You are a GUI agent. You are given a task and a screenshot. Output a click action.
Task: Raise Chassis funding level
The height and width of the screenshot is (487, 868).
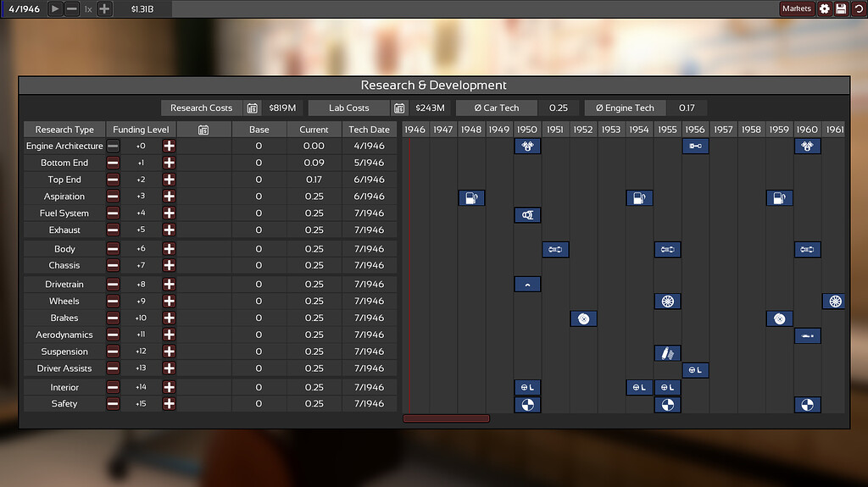tap(170, 266)
